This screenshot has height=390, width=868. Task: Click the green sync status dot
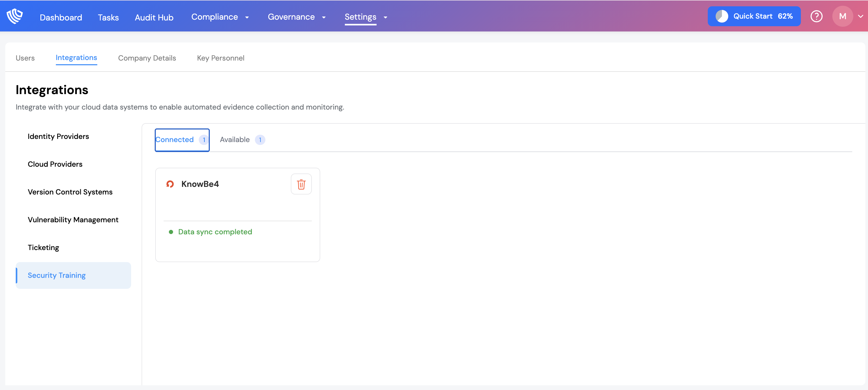click(x=171, y=232)
